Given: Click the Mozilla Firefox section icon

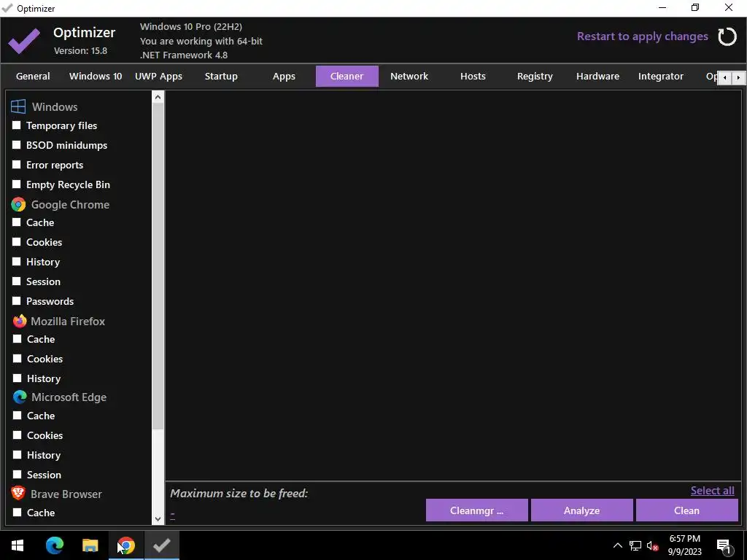Looking at the screenshot, I should [20, 321].
